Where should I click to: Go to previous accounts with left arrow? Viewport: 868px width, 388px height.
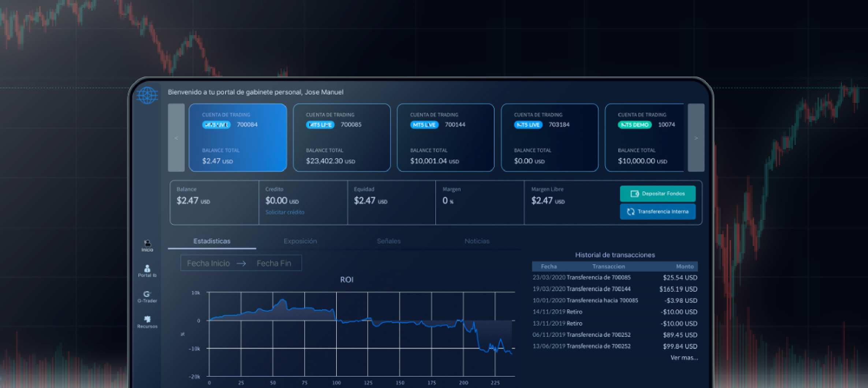click(x=176, y=138)
